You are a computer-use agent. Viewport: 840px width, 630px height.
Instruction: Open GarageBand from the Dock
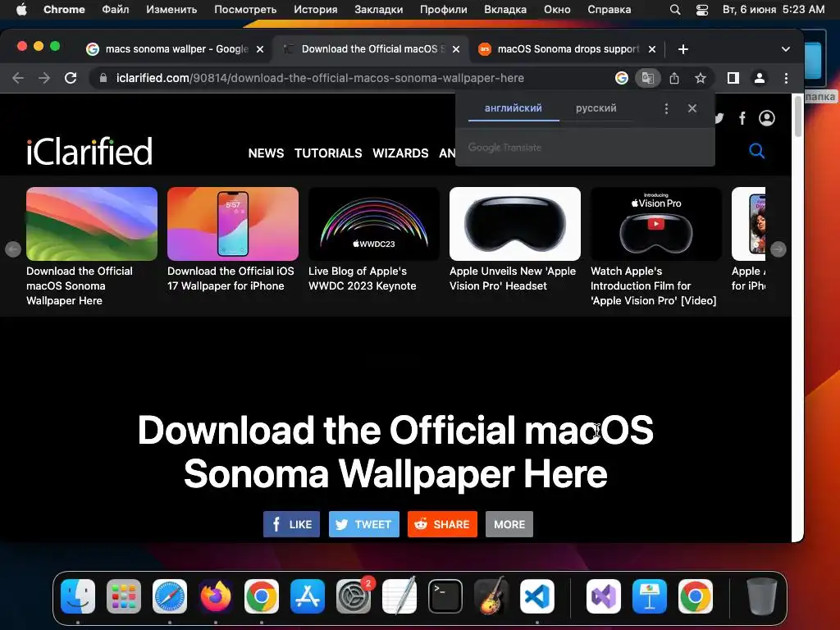(x=491, y=596)
